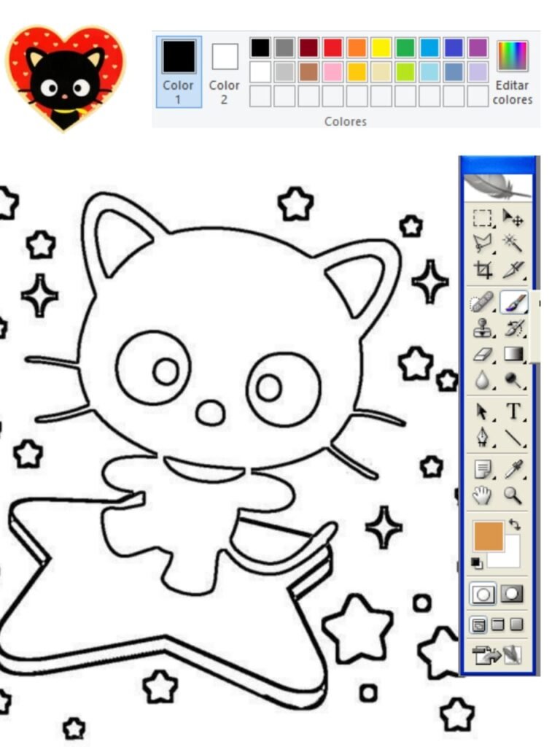Click the orange foreground color box
The image size is (560, 747).
[488, 536]
